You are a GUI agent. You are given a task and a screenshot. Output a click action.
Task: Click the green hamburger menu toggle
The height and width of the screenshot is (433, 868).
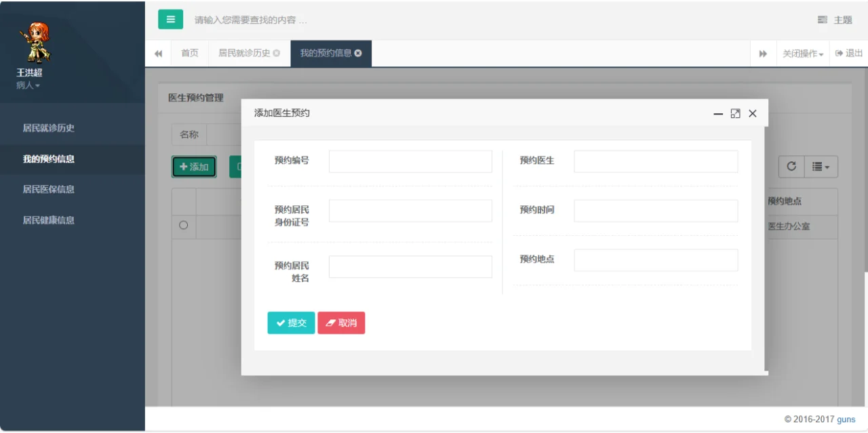click(170, 20)
